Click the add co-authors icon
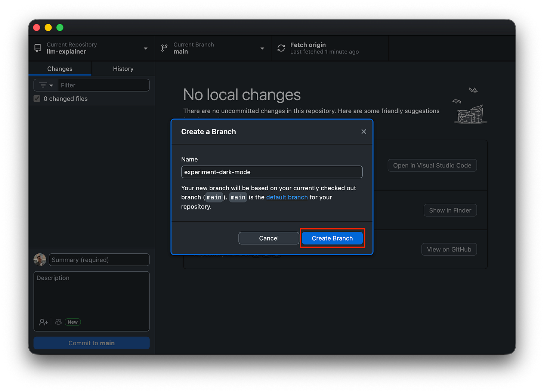 [43, 322]
